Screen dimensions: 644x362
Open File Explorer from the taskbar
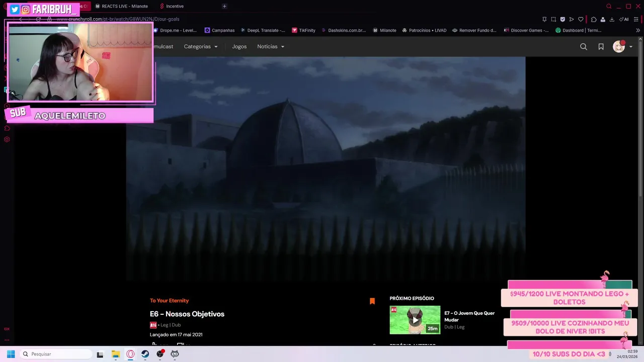(116, 354)
